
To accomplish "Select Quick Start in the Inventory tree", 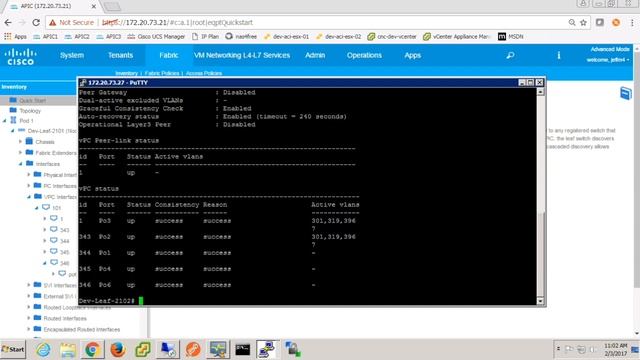I will pos(32,100).
